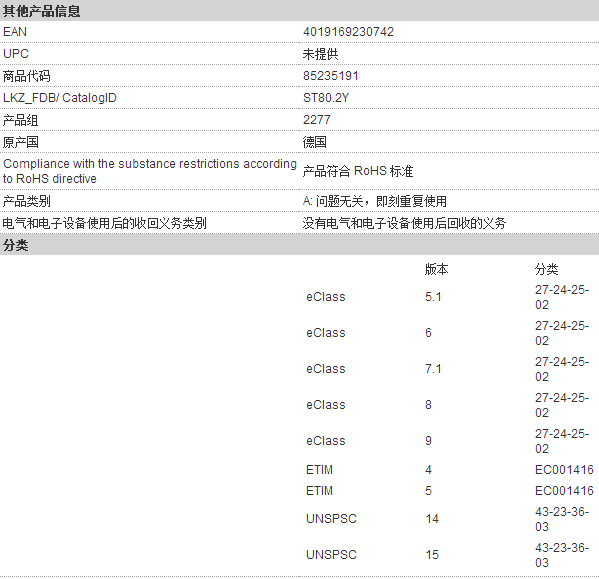Click the RoHS compliance label text
Image resolution: width=599 pixels, height=579 pixels.
tap(150, 171)
